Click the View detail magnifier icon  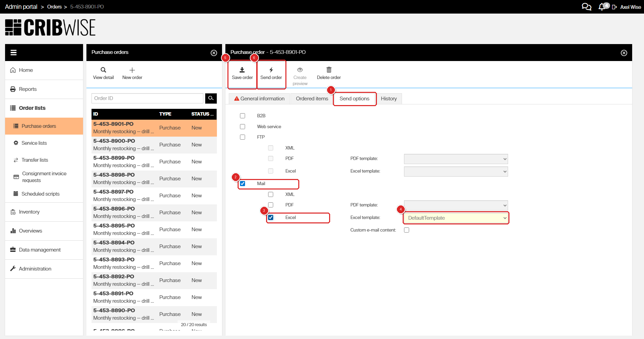103,70
